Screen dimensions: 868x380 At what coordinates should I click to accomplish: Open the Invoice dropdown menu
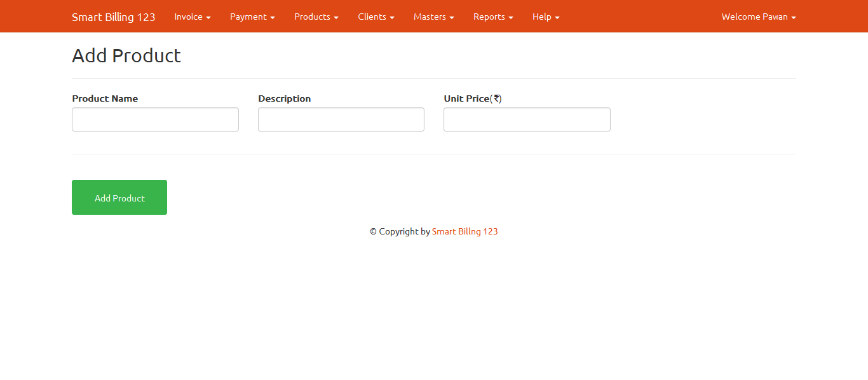point(193,17)
